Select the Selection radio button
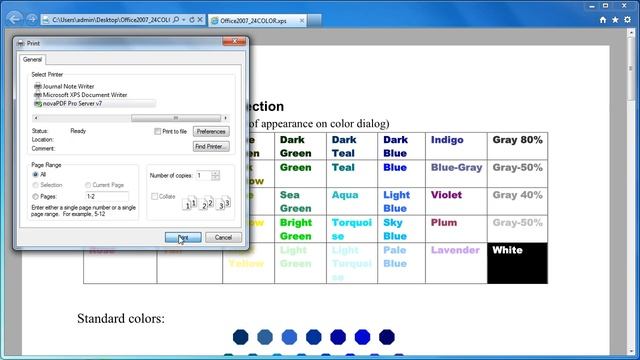The image size is (640, 360). point(36,185)
